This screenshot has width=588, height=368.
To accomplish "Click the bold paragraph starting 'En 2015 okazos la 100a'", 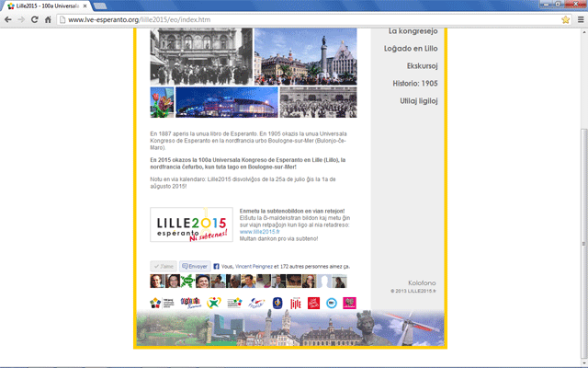I will 248,164.
